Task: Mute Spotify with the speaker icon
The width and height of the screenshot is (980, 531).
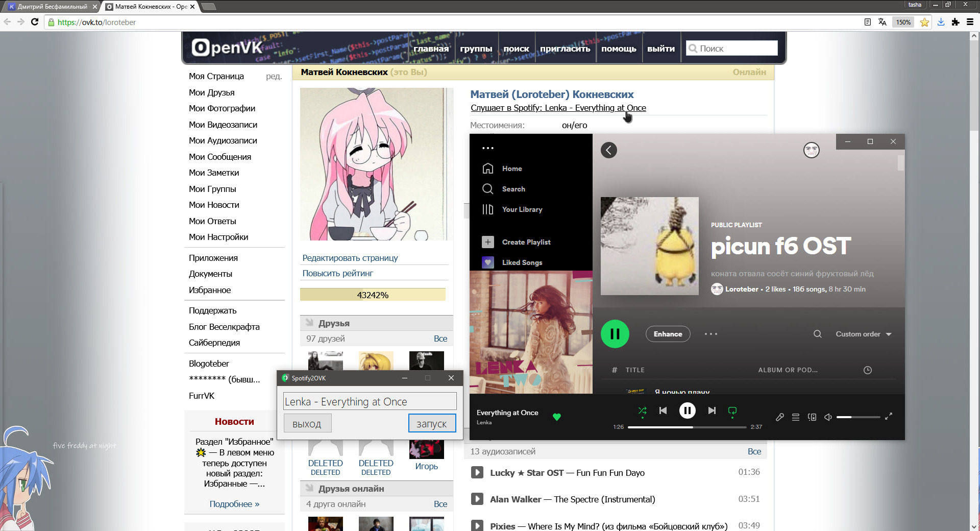Action: tap(828, 417)
